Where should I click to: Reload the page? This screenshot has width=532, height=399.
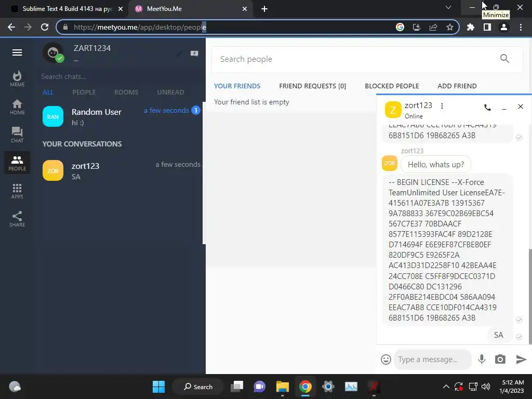(x=45, y=27)
